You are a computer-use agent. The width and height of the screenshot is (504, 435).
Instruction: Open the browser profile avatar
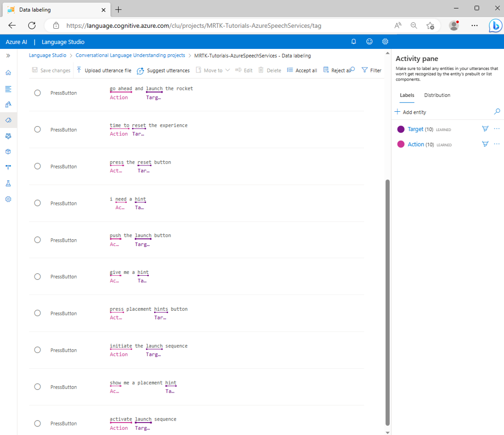[454, 25]
